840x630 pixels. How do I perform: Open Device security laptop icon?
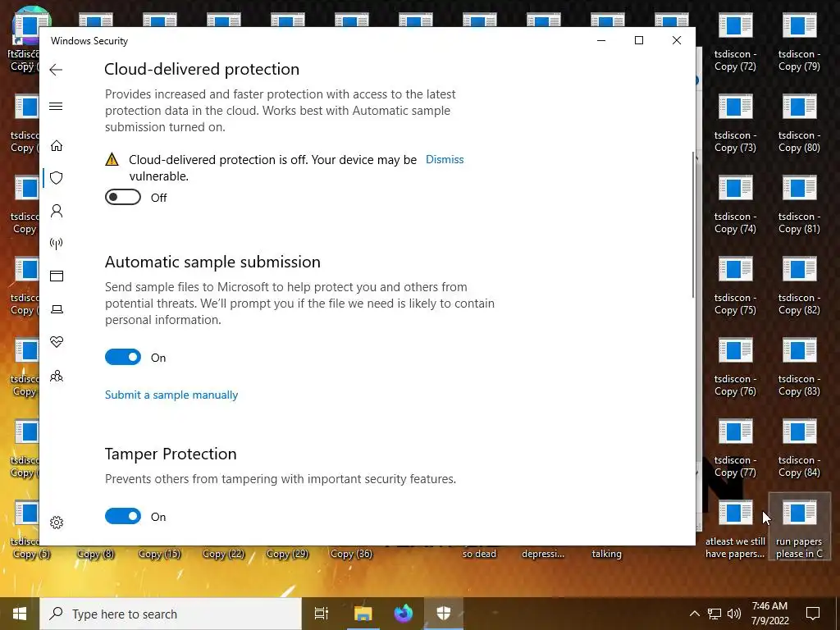(x=57, y=309)
